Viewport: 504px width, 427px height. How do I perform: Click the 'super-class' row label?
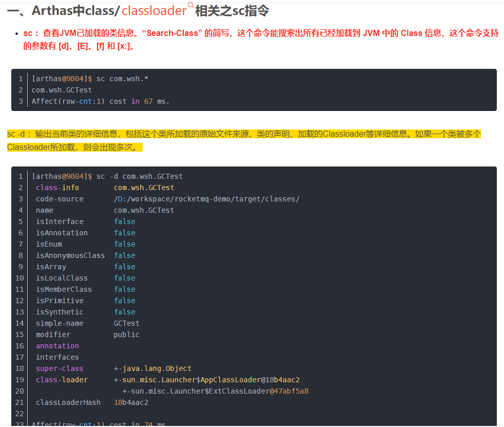point(60,368)
